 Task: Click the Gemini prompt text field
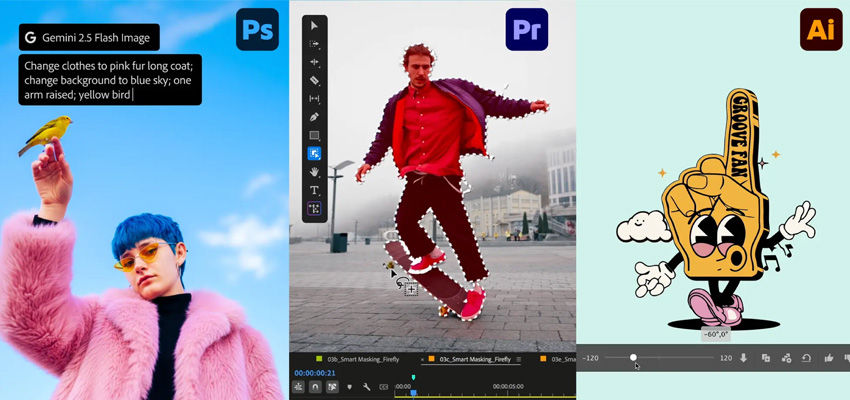pyautogui.click(x=109, y=80)
